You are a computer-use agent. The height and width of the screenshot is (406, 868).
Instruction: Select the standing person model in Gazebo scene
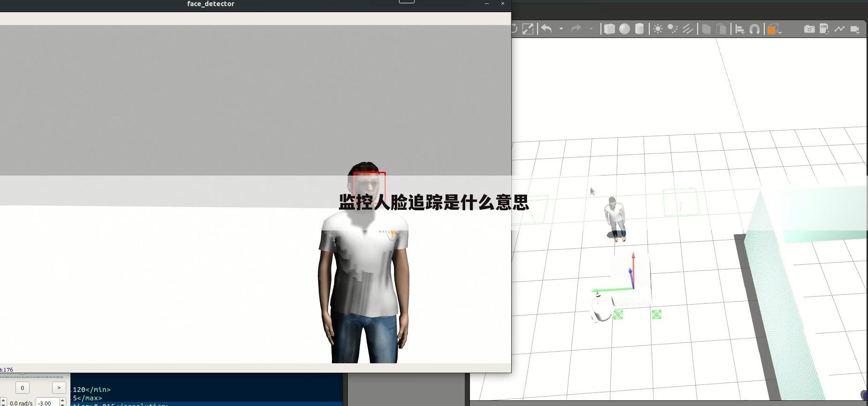tap(615, 219)
